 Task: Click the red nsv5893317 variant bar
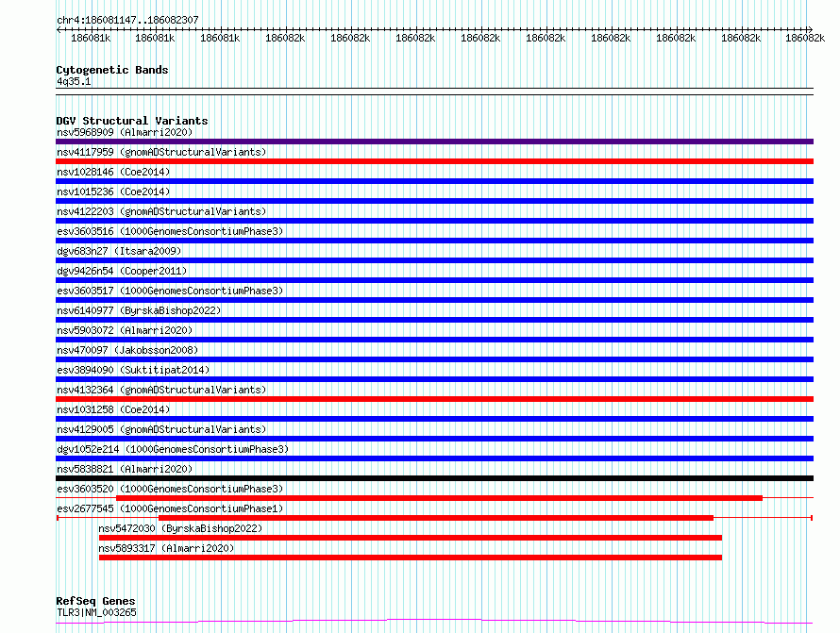[411, 558]
